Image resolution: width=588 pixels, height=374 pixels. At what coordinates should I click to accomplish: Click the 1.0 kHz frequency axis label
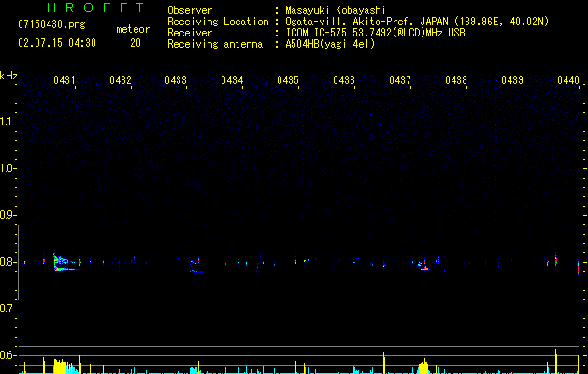7,168
